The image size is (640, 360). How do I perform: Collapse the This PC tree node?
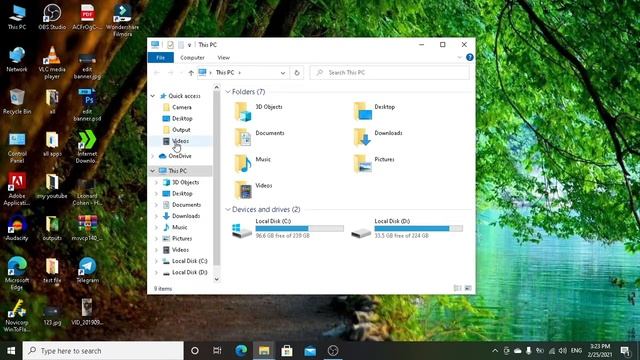coord(153,171)
